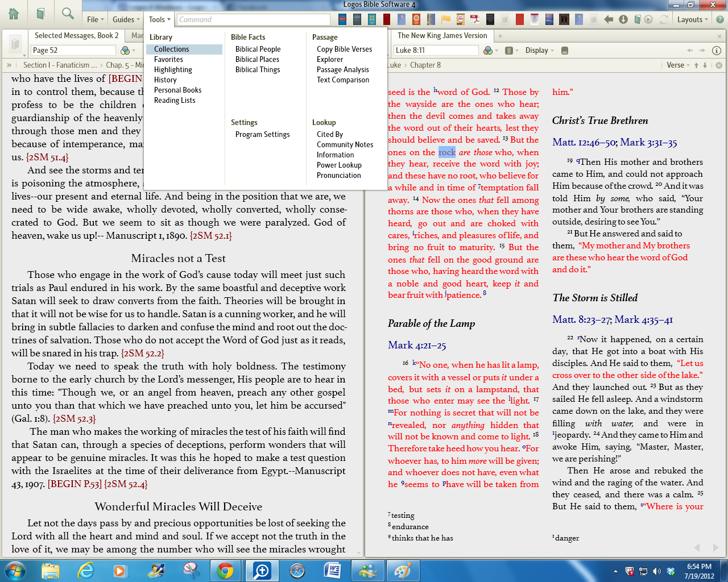Open the Explorer passage tool

point(330,60)
